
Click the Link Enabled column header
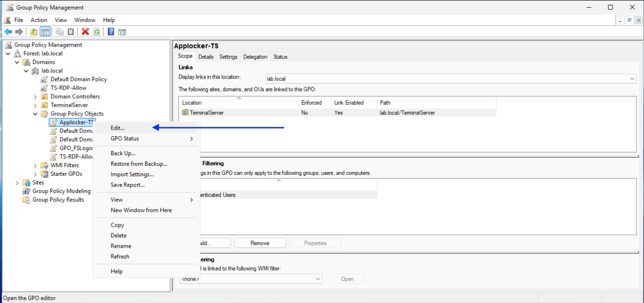[354, 102]
